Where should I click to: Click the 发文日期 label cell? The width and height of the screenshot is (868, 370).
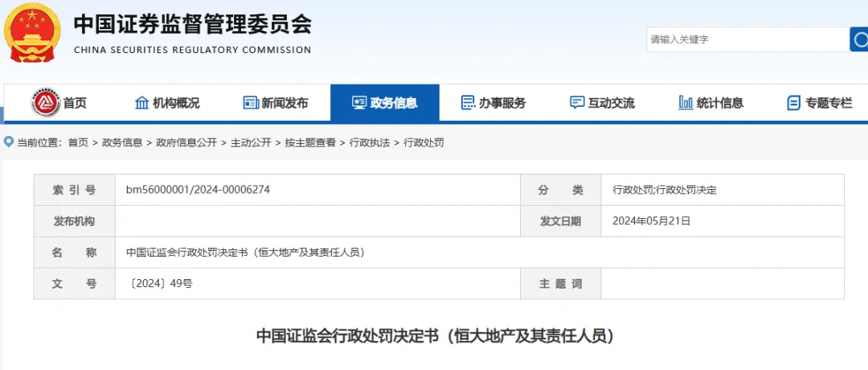[561, 221]
